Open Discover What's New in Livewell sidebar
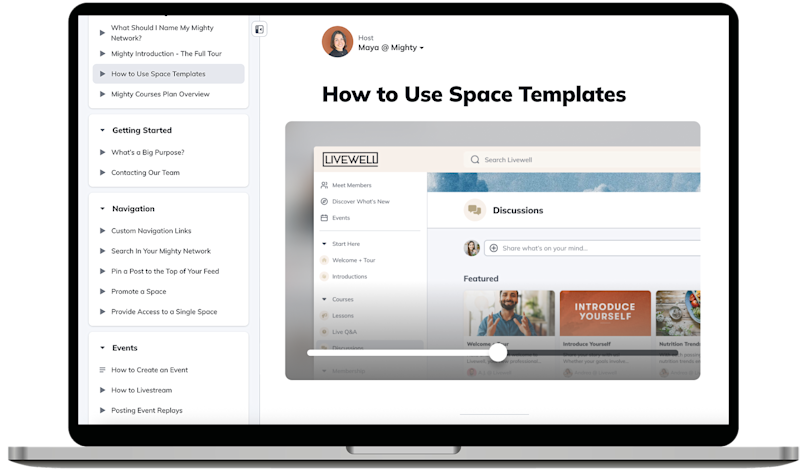Image resolution: width=800 pixels, height=470 pixels. click(x=360, y=202)
